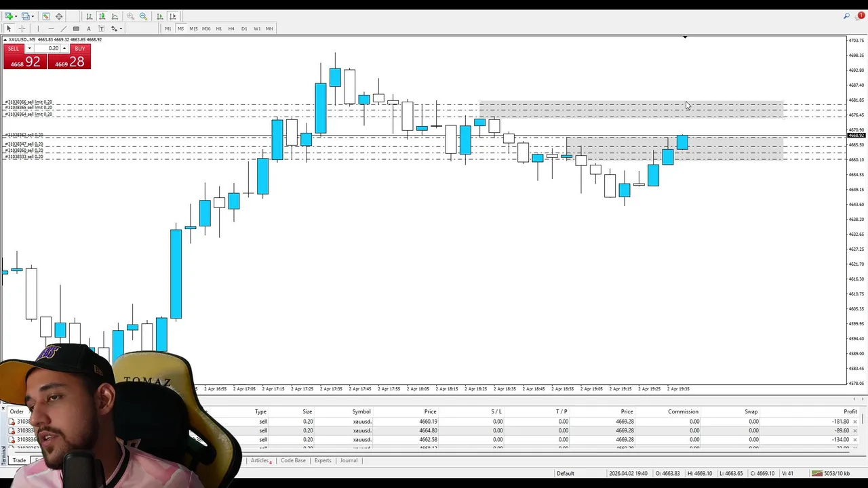Select the text label tool
This screenshot has width=868, height=488.
(102, 28)
